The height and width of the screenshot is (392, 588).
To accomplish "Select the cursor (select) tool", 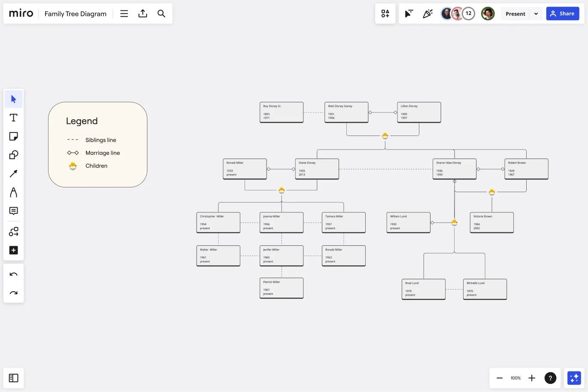I will click(x=14, y=99).
